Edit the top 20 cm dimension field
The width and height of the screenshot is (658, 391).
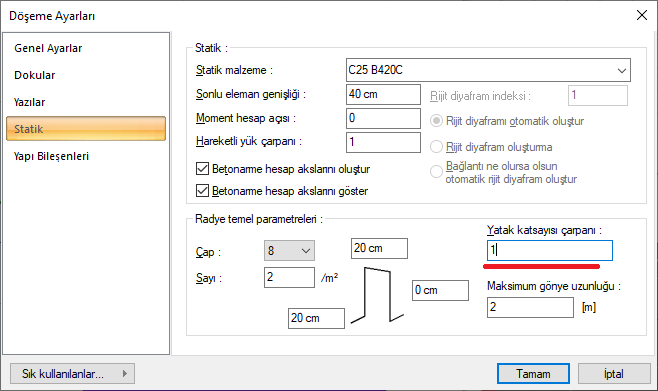tap(379, 248)
